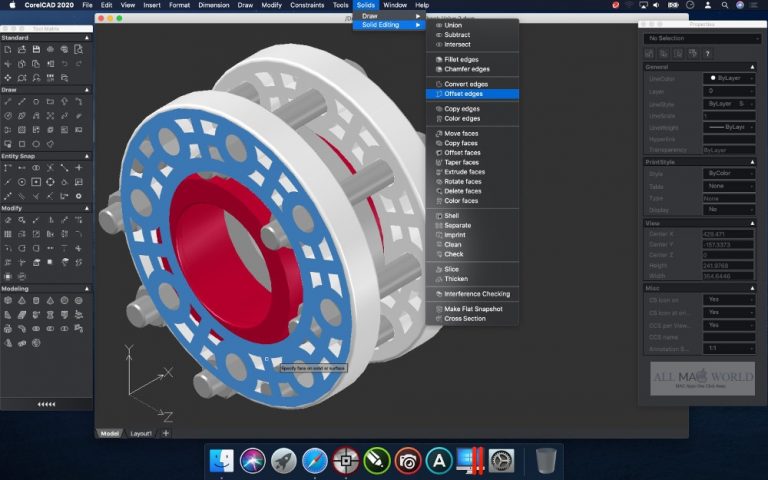Choose Extrude faces from the menu
Image resolution: width=768 pixels, height=480 pixels.
[472, 172]
